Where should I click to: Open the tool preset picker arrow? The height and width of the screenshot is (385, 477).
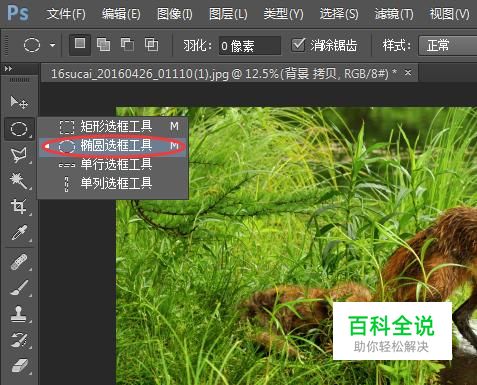point(52,45)
